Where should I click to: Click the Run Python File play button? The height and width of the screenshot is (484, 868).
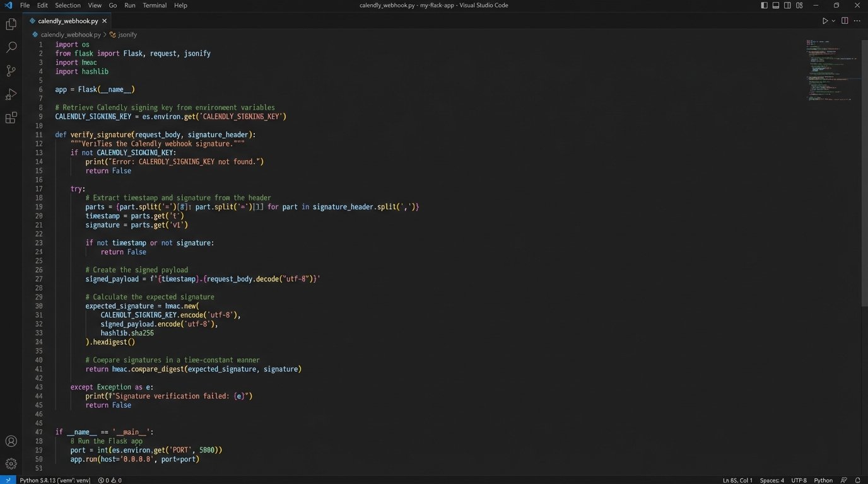824,21
